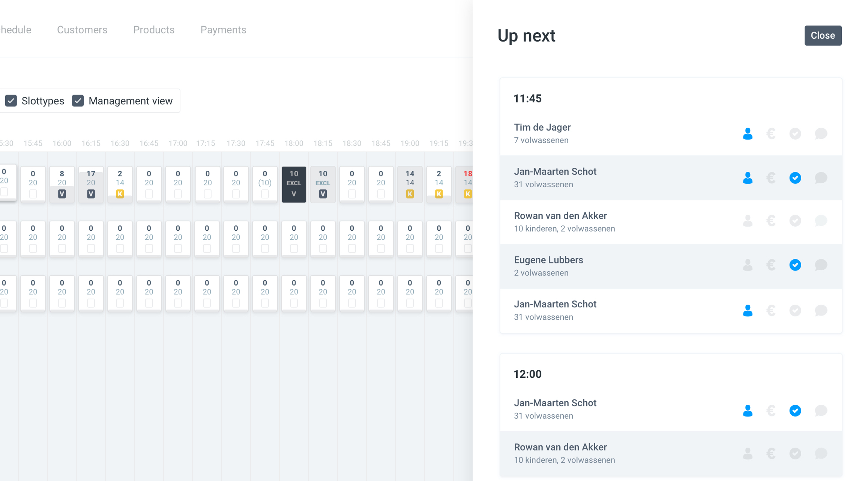Click person icon for Tim de Jager

(748, 134)
